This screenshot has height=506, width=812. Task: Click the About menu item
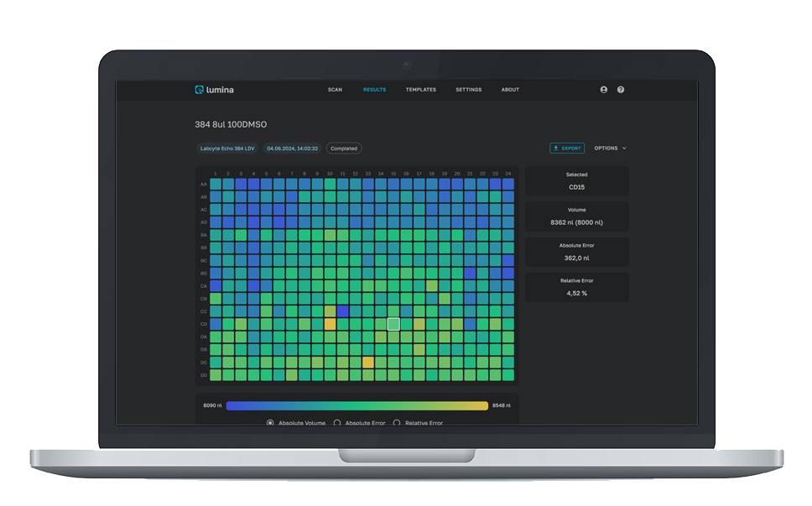[x=510, y=90]
